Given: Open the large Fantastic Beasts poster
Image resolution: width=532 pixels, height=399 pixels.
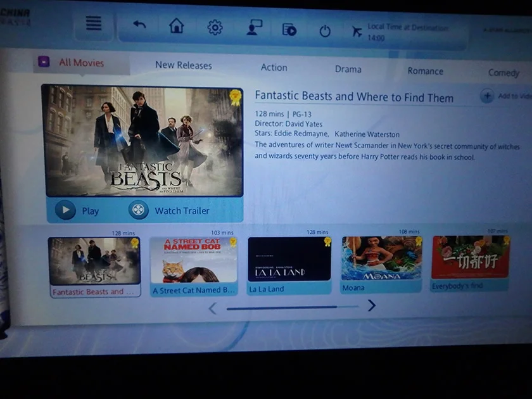Looking at the screenshot, I should point(143,141).
